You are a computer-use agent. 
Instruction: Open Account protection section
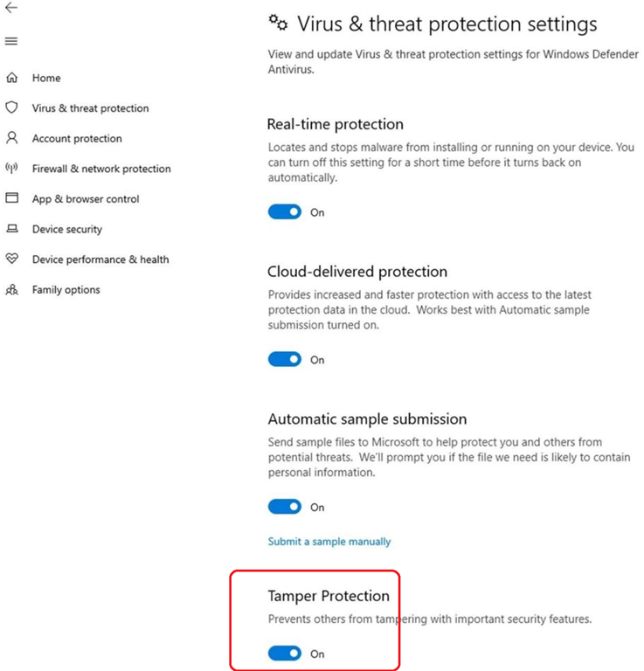pyautogui.click(x=77, y=138)
